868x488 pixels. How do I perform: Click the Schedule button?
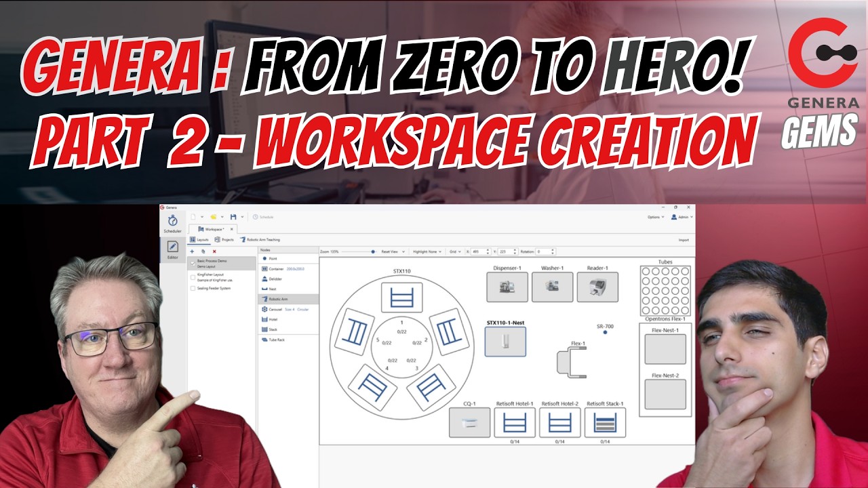(x=263, y=217)
